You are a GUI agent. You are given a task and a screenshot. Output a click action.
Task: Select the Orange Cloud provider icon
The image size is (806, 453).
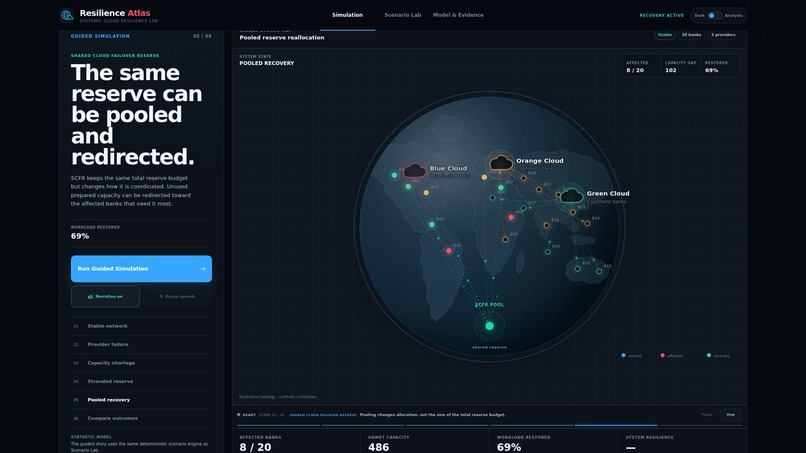point(501,163)
